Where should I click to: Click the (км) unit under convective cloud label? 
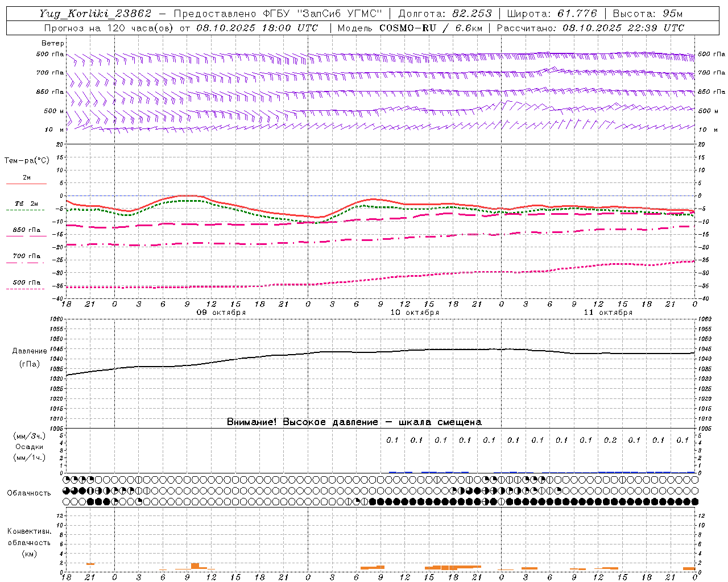pyautogui.click(x=29, y=554)
